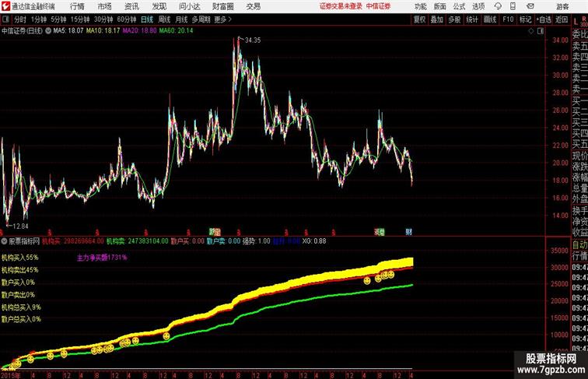
Task: Click the red 中信证券 broker link
Action: 378,6
